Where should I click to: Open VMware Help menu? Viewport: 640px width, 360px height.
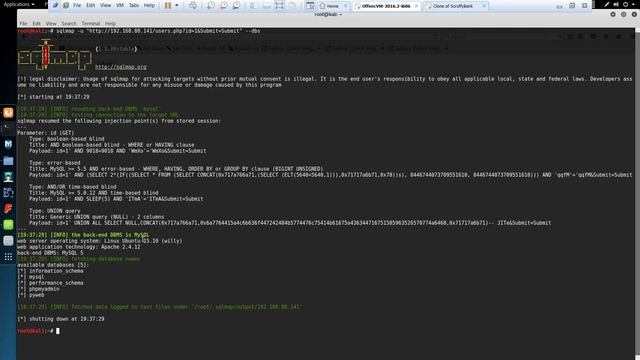point(149,5)
